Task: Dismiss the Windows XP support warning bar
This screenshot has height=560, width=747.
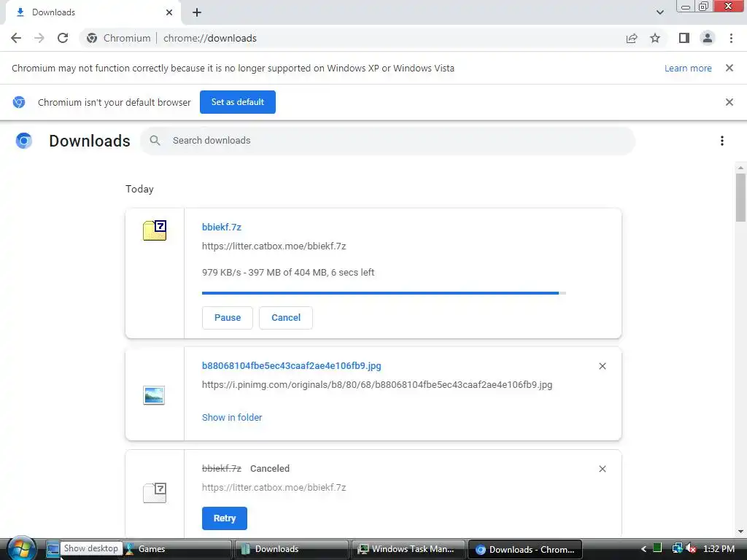Action: 729,68
